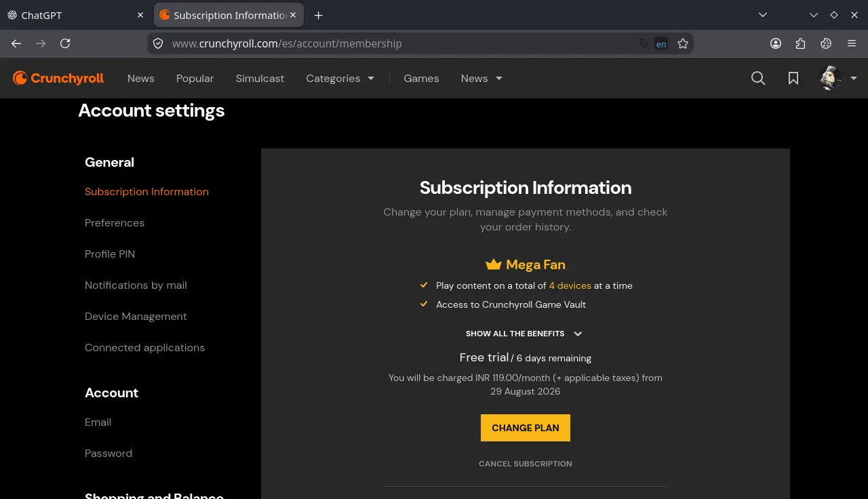This screenshot has width=868, height=499.
Task: Open the Firefox account icon
Action: point(776,43)
